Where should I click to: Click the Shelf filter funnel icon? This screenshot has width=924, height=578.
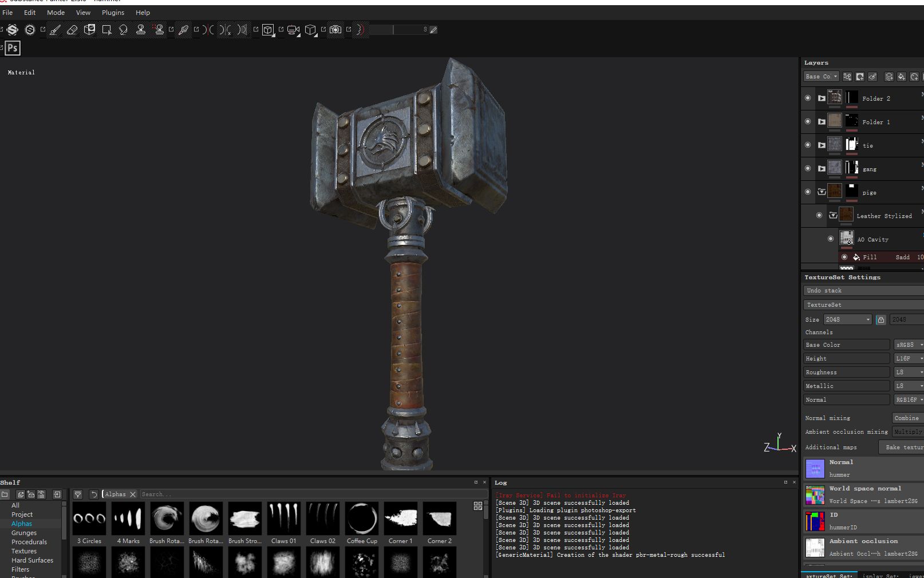(x=78, y=494)
